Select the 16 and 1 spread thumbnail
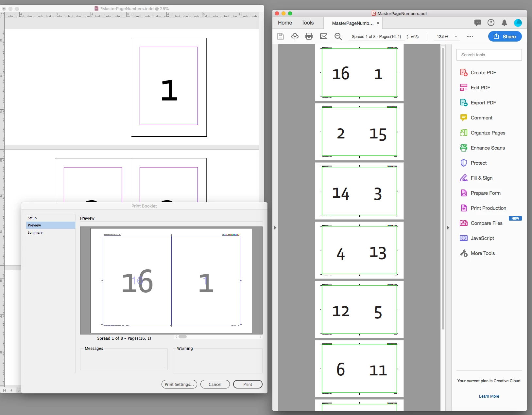The image size is (532, 415). (x=359, y=73)
